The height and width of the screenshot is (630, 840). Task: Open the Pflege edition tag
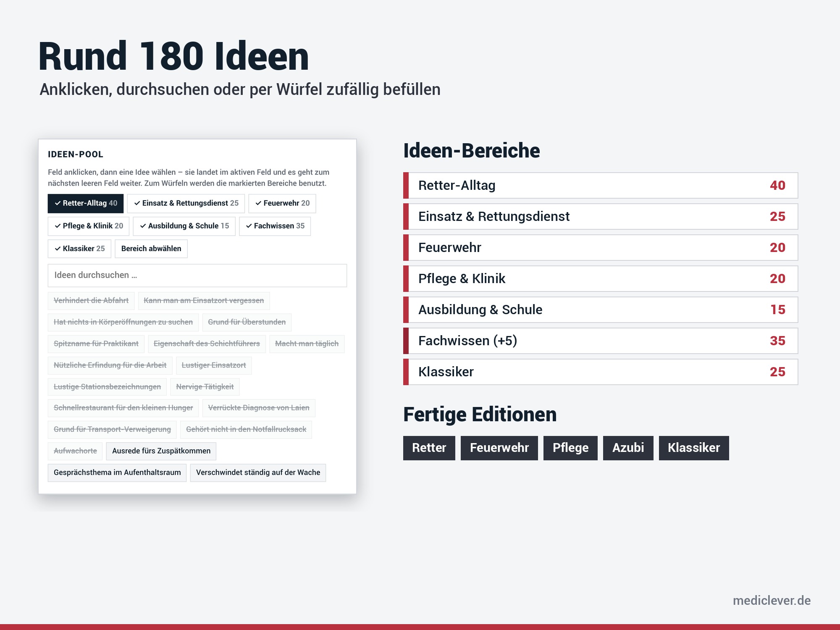coord(570,448)
